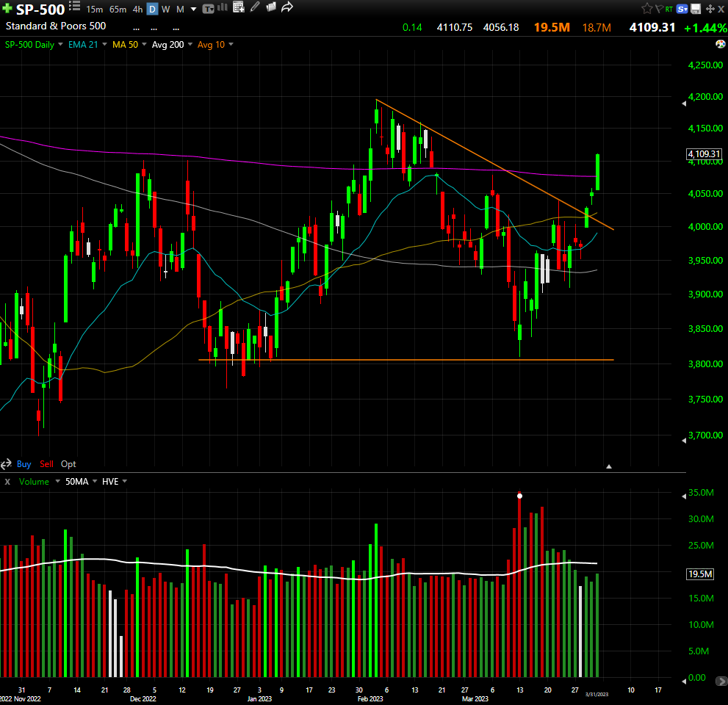The width and height of the screenshot is (728, 705).
Task: Click the first ellipsis under the timeframes
Action: [136, 29]
